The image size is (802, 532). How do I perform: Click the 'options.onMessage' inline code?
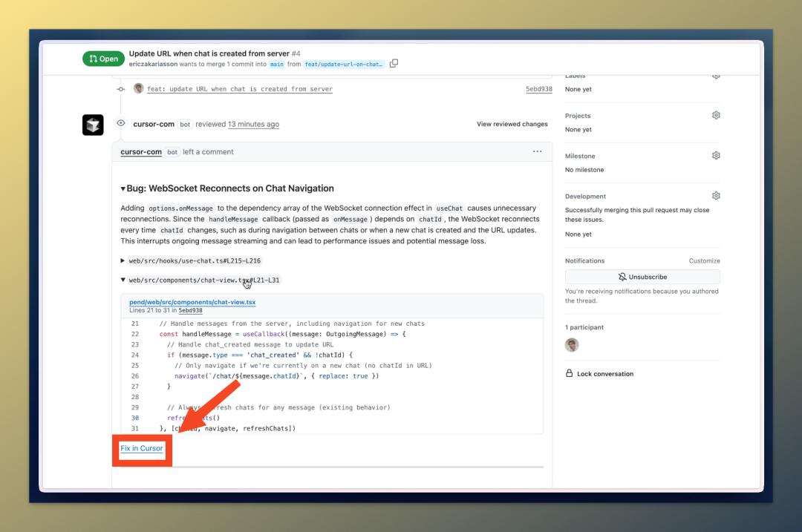click(180, 208)
